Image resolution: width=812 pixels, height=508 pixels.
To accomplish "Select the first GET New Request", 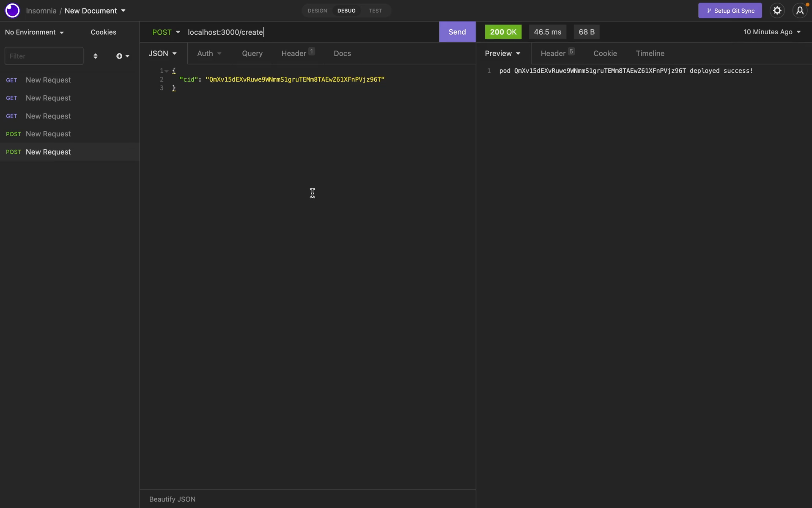I will pos(69,80).
